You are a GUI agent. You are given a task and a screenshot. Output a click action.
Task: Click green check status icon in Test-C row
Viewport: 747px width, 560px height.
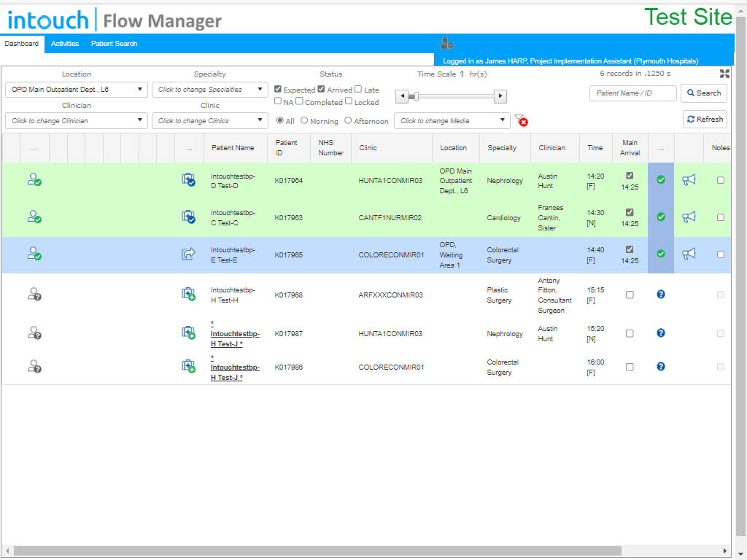661,217
